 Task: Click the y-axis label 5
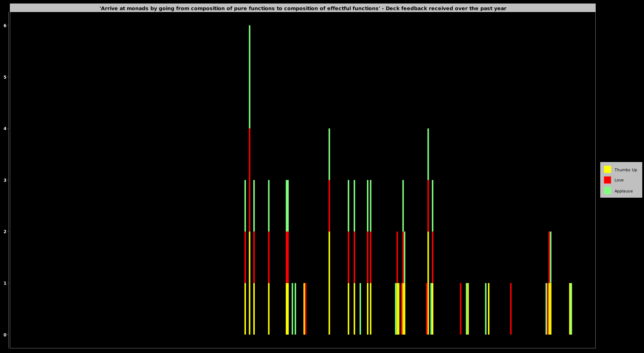[x=5, y=77]
